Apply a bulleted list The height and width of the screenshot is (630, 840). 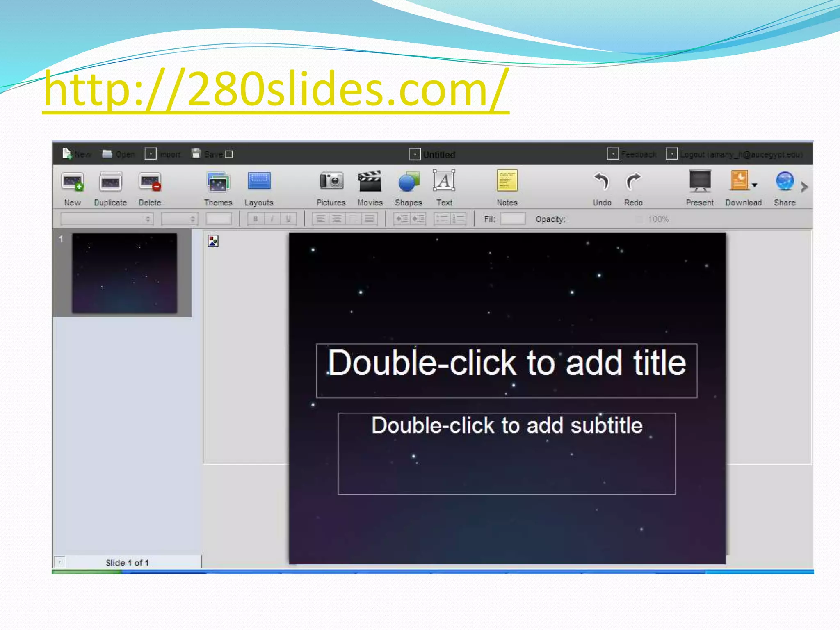[442, 219]
